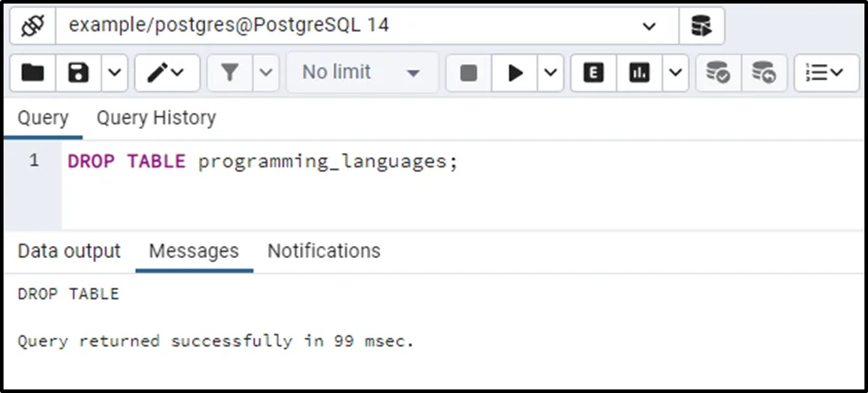Switch to the Data output tab
Viewport: 868px width, 393px height.
point(69,252)
